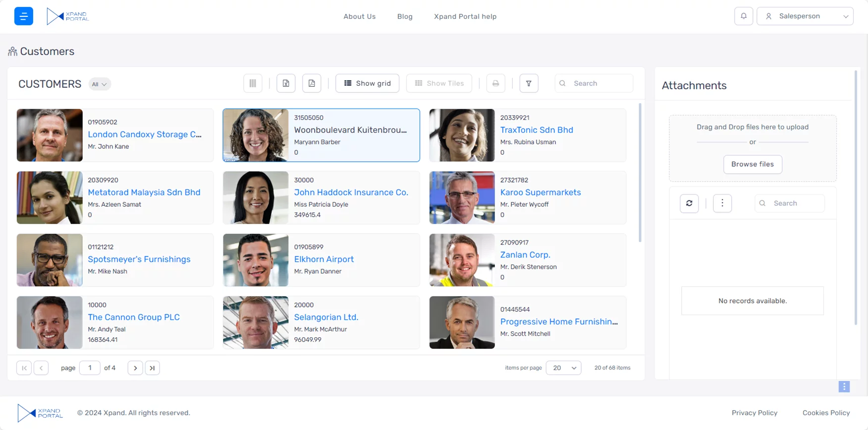Jump to last page of customers
Viewport: 868px width, 430px height.
152,368
